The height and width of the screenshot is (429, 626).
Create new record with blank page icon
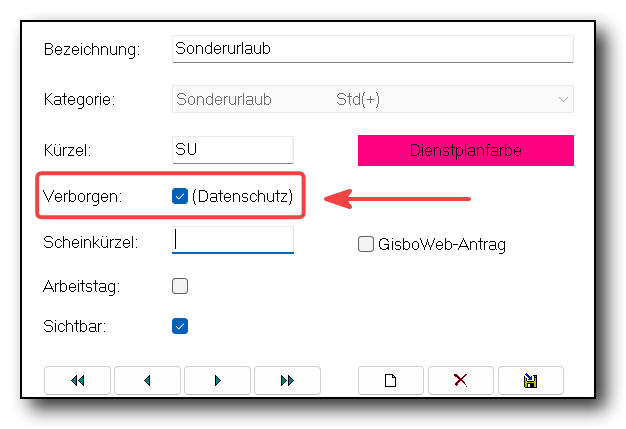click(x=390, y=380)
